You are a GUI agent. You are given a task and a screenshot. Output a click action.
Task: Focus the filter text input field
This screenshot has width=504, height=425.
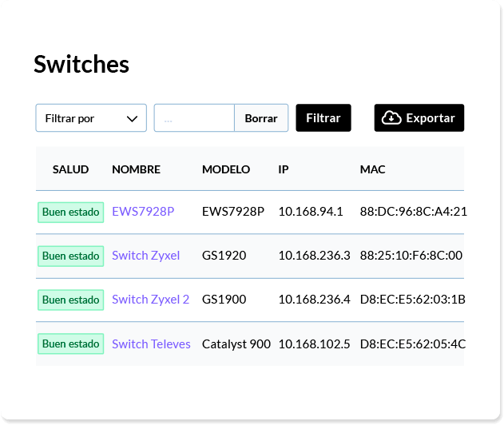click(x=194, y=118)
